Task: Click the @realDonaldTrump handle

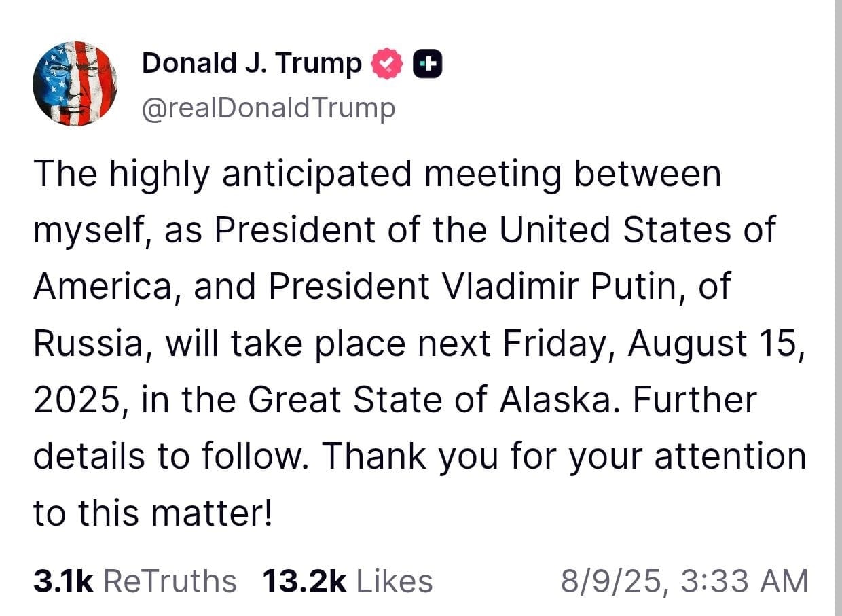Action: (x=268, y=107)
